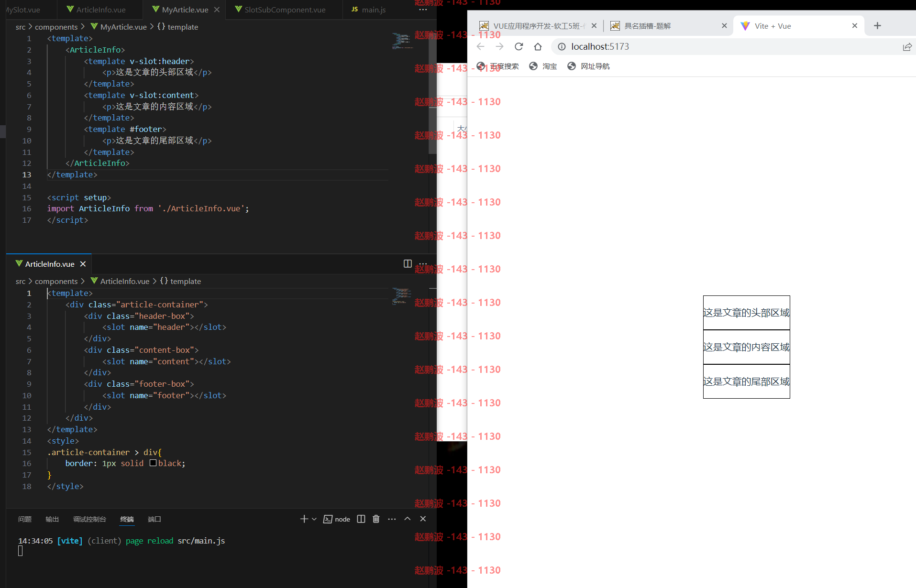916x588 pixels.
Task: Reload the localhost page
Action: (x=519, y=46)
